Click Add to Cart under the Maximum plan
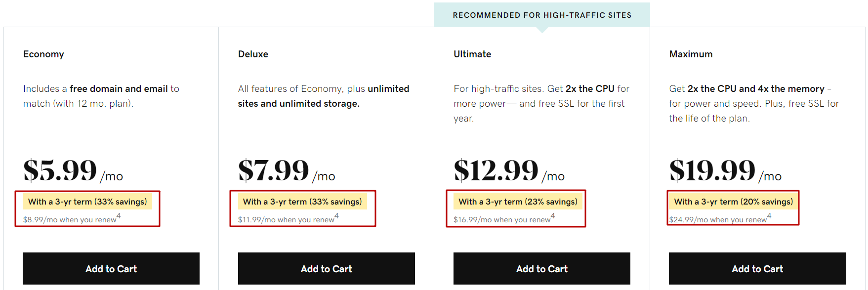 pyautogui.click(x=757, y=268)
